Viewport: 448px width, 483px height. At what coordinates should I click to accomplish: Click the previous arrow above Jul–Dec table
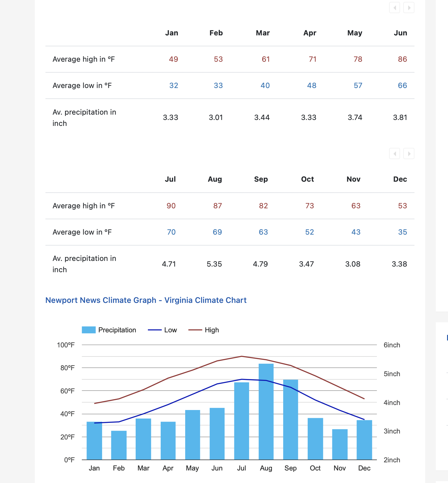pos(395,153)
